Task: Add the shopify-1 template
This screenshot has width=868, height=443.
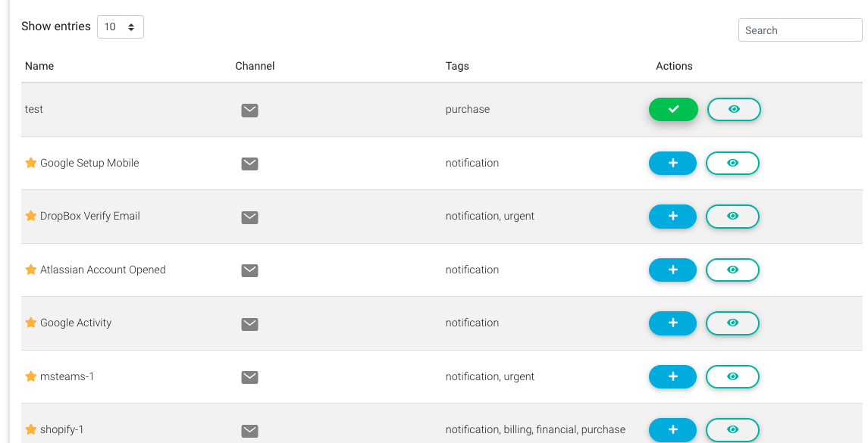Action: pyautogui.click(x=672, y=429)
